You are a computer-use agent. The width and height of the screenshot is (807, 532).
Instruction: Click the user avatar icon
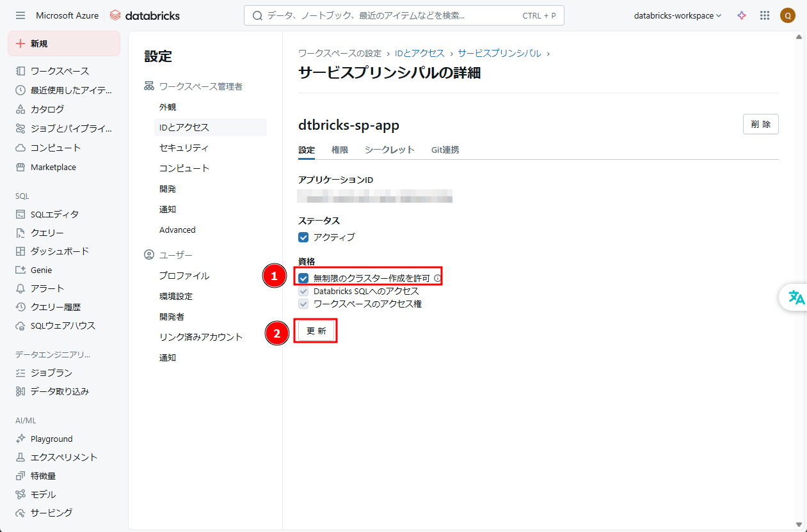(x=788, y=15)
